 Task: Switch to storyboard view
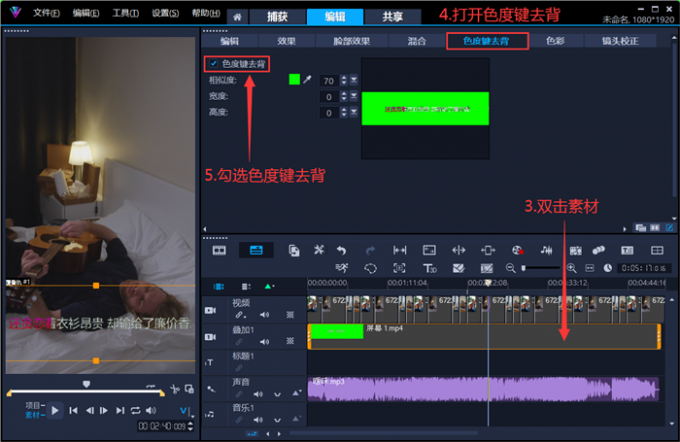pos(219,250)
